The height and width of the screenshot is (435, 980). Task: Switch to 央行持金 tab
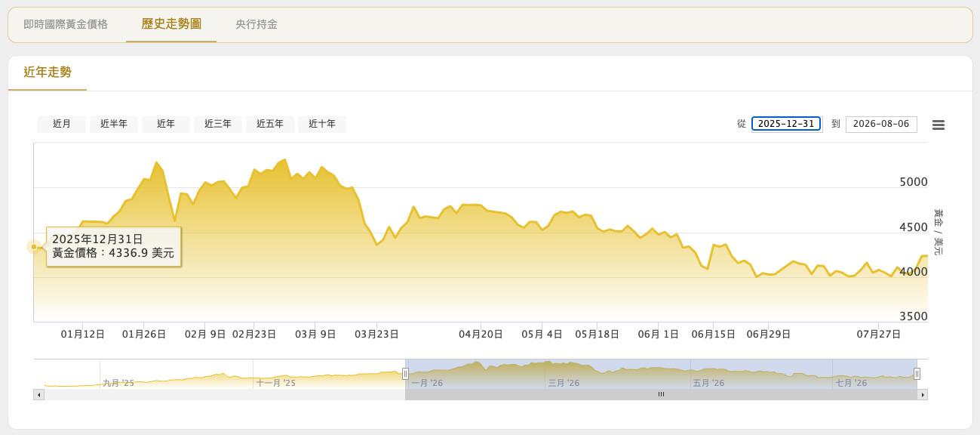[257, 24]
